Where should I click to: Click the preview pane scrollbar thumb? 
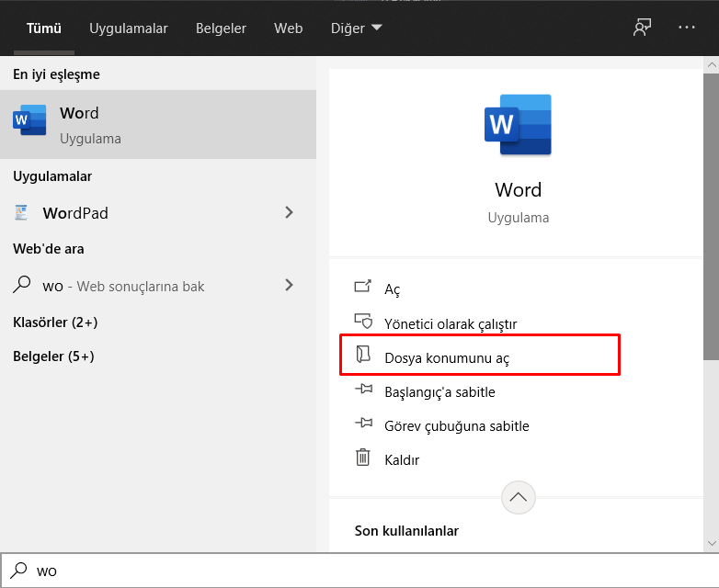(x=712, y=216)
